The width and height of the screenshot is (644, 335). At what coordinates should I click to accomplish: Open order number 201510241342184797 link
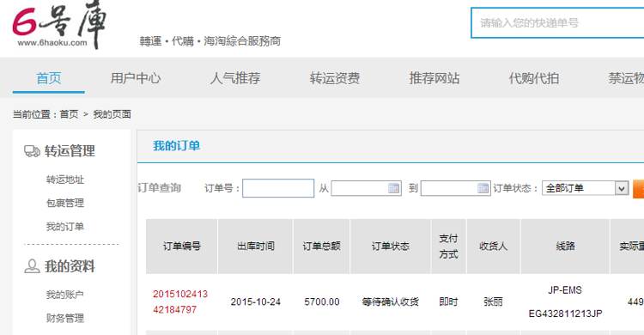coord(180,301)
